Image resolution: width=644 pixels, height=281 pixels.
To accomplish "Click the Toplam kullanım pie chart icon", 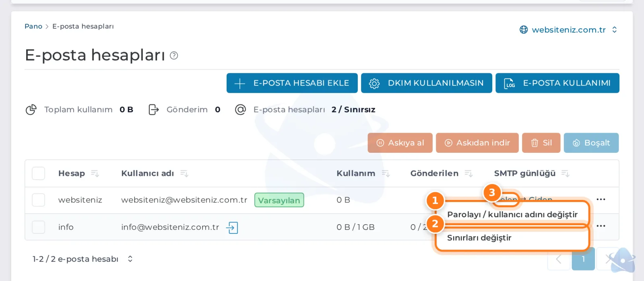I will tap(31, 110).
